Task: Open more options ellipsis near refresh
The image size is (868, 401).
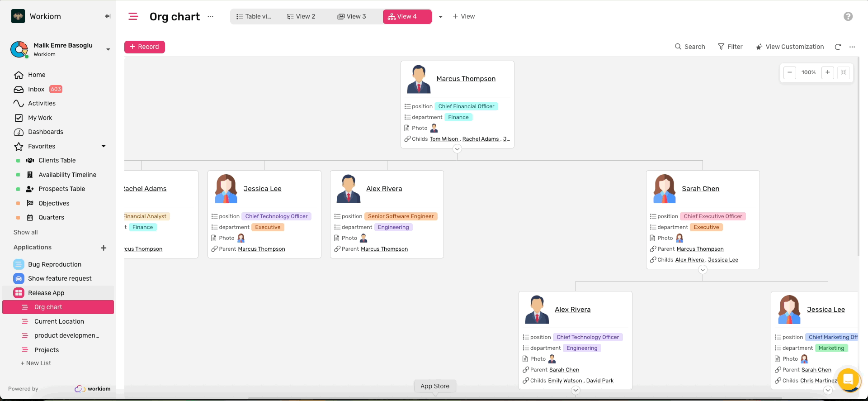Action: 852,47
